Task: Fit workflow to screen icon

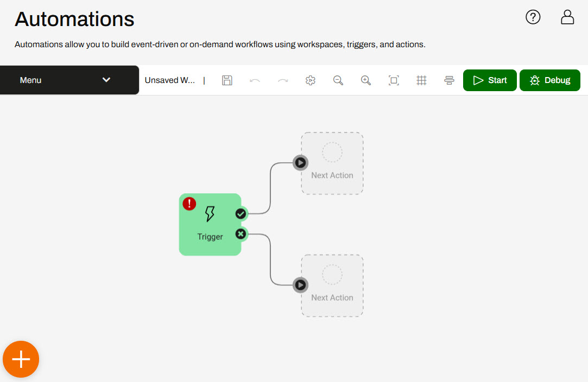Action: pos(394,80)
